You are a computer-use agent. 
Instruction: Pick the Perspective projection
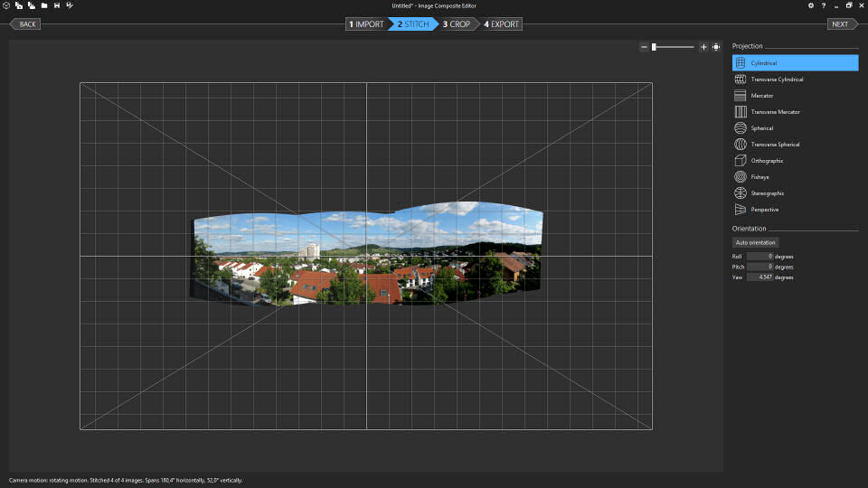764,210
